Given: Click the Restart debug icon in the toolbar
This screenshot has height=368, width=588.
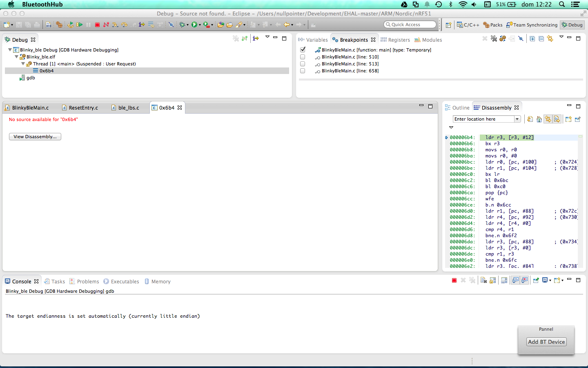Looking at the screenshot, I should (70, 25).
